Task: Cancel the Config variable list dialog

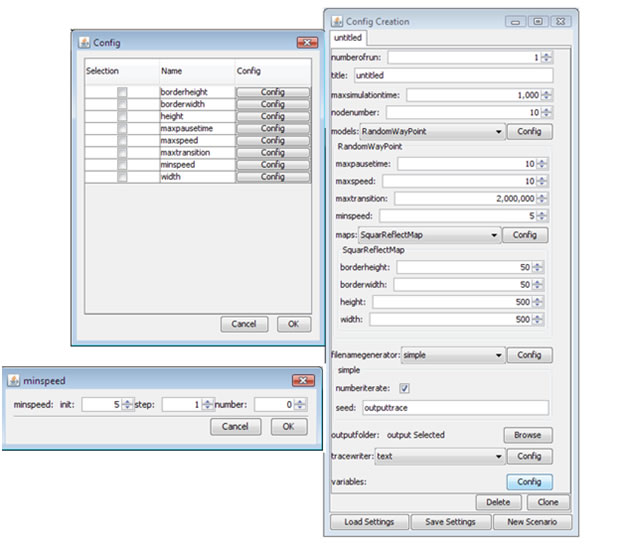Action: 244,324
